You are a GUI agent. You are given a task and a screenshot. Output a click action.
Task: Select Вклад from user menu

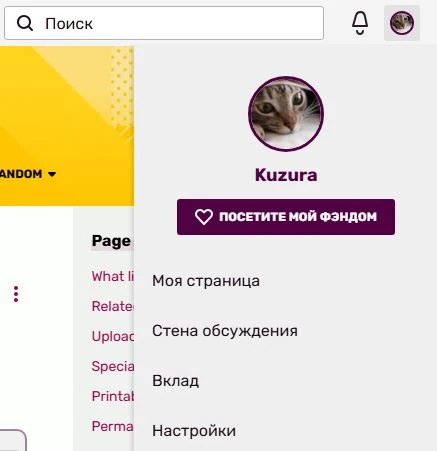[176, 381]
